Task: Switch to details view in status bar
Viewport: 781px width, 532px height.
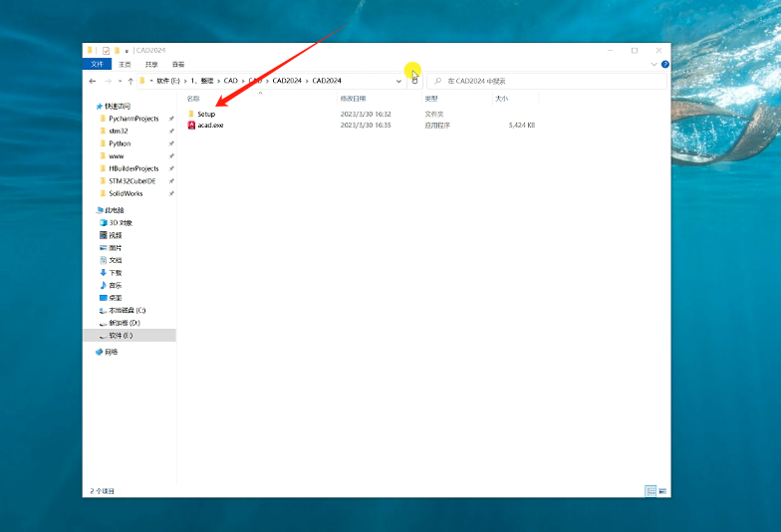Action: (x=651, y=491)
